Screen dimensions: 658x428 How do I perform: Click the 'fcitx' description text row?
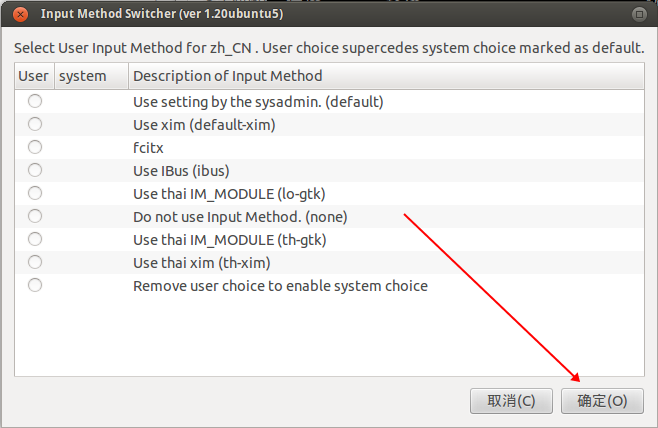pyautogui.click(x=150, y=147)
